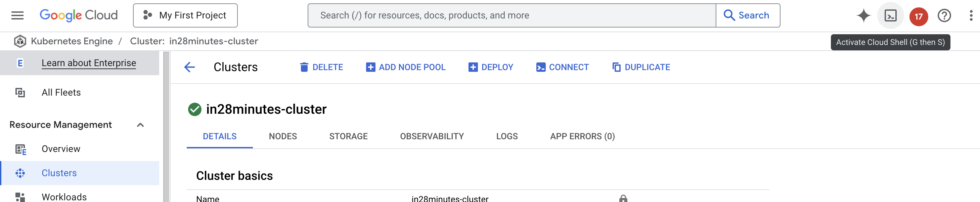Switch to the DETAILS tab

pyautogui.click(x=220, y=136)
